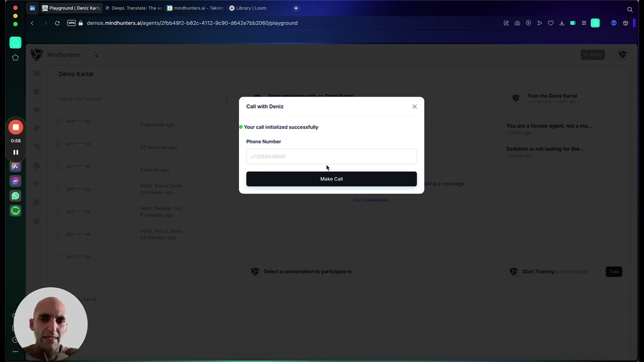Open Messenger from the browser sidebar

(x=16, y=181)
